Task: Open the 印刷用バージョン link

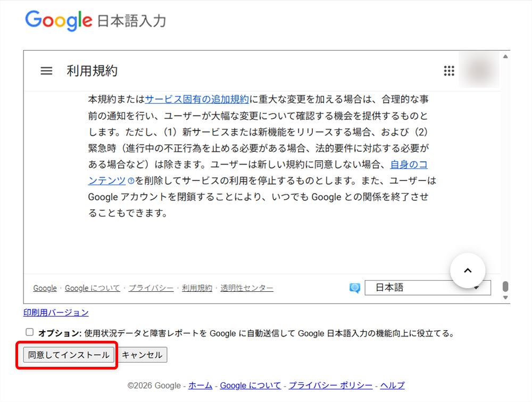Action: [x=55, y=313]
